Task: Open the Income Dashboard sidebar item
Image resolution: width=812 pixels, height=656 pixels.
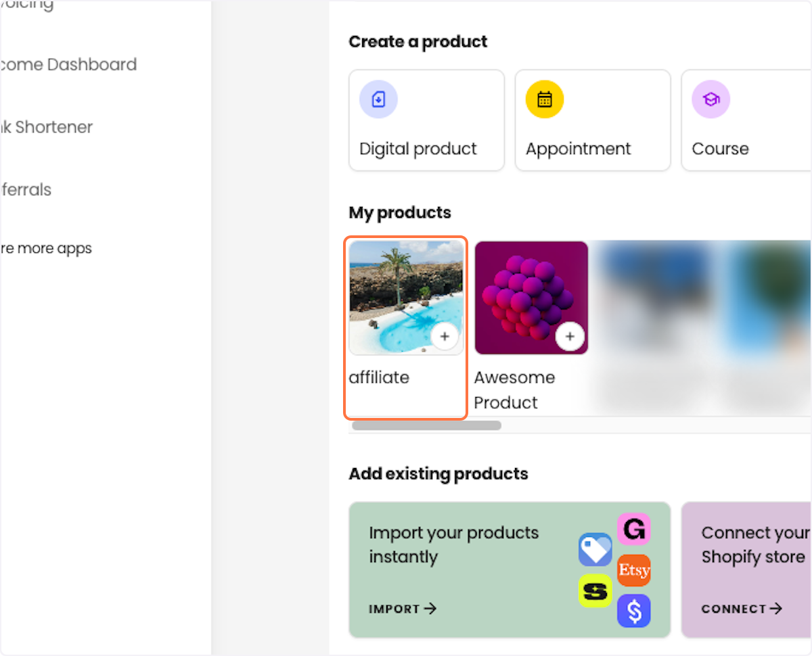Action: (68, 64)
